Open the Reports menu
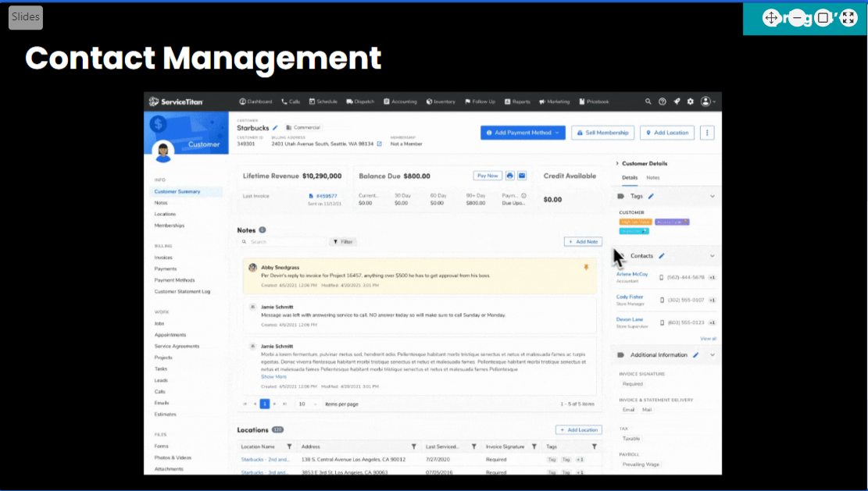Image resolution: width=868 pixels, height=491 pixels. [x=517, y=101]
